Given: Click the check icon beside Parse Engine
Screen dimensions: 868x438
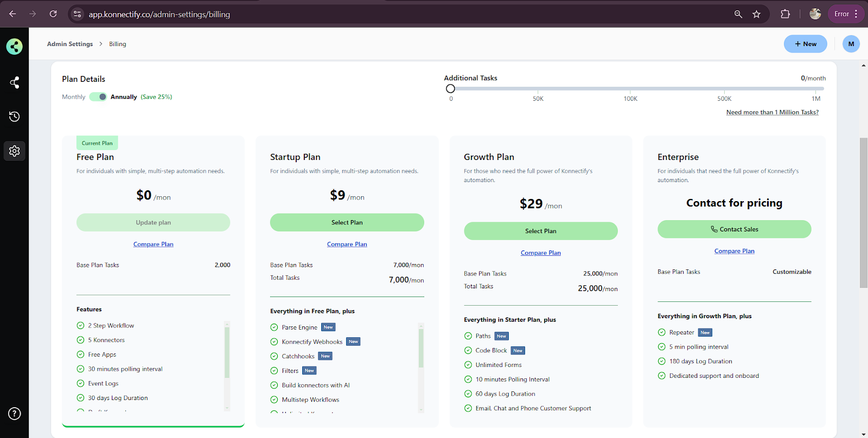Looking at the screenshot, I should [x=274, y=327].
